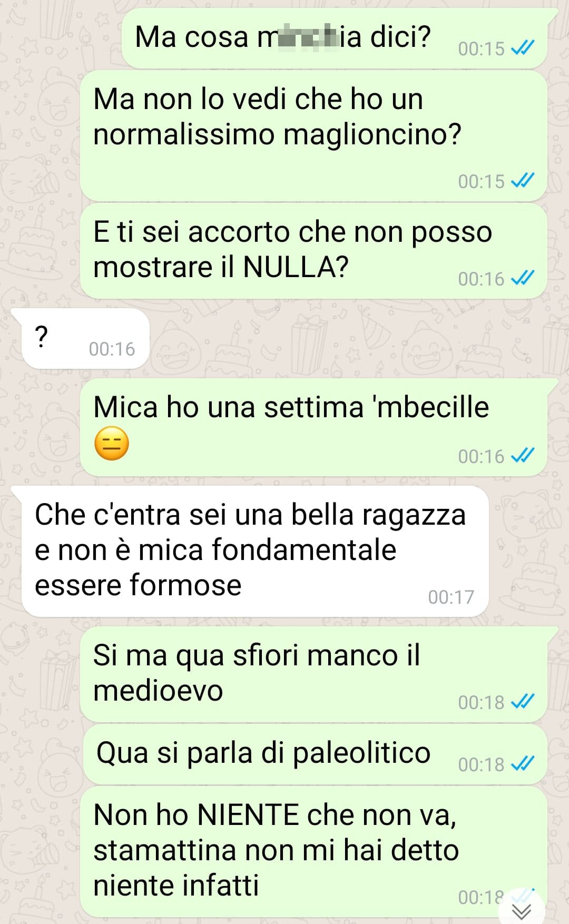
Task: Tap the 00:16 timestamp next to '?'
Action: pyautogui.click(x=112, y=349)
